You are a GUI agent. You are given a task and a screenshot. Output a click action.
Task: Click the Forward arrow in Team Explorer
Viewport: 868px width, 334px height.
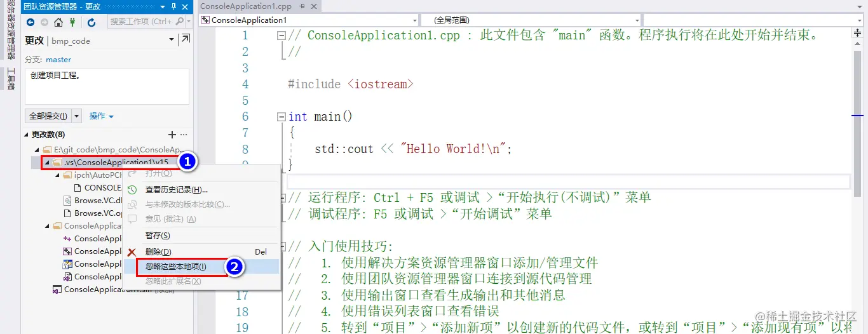(x=44, y=22)
